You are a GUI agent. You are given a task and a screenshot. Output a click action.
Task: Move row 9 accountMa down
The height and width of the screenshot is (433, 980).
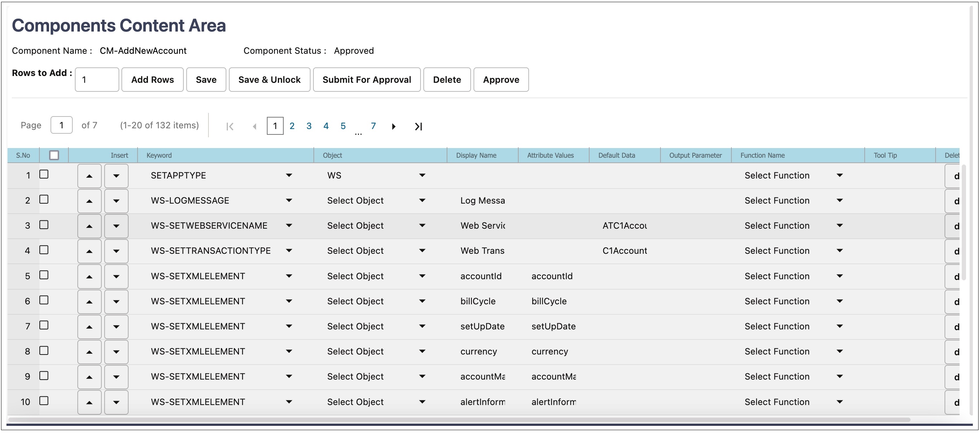(116, 377)
